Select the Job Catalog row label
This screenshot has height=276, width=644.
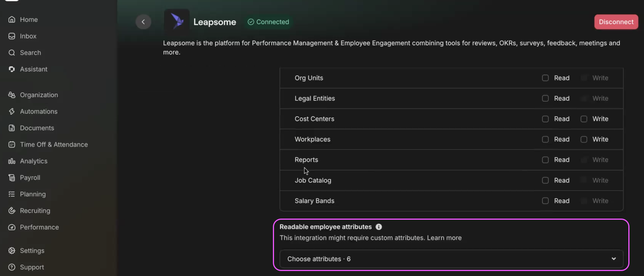pyautogui.click(x=313, y=180)
